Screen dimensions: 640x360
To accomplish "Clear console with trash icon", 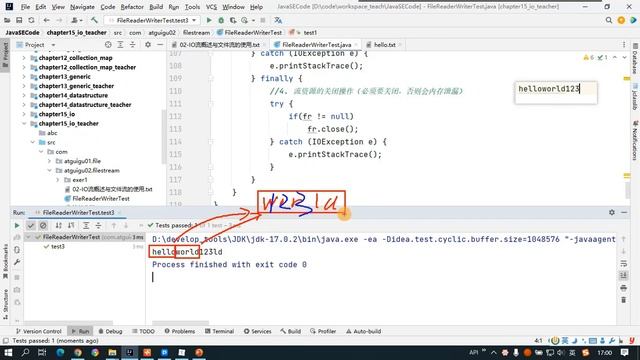I will click(x=623, y=300).
